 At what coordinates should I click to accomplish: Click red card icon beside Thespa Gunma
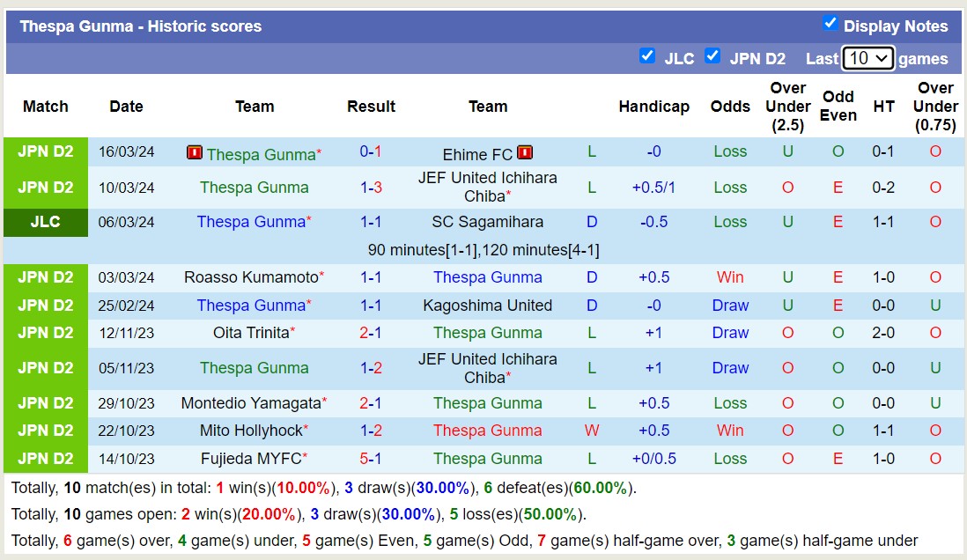[x=195, y=153]
